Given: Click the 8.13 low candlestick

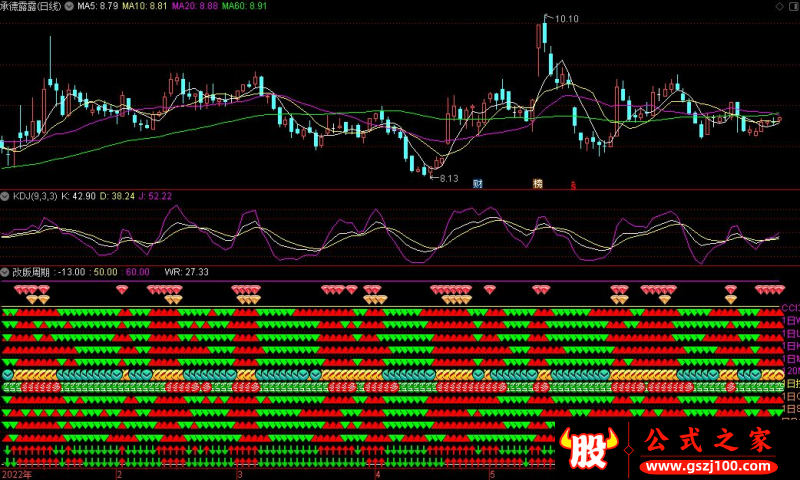Looking at the screenshot, I should point(430,170).
